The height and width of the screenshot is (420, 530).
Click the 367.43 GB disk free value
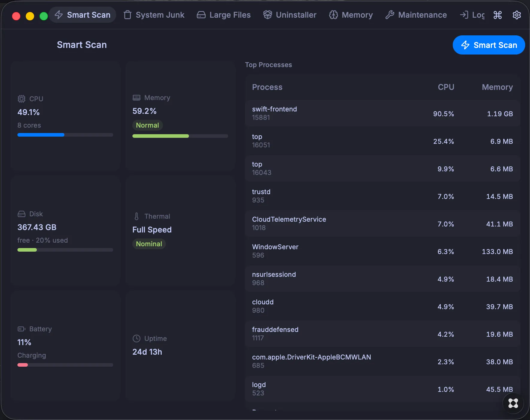click(37, 227)
